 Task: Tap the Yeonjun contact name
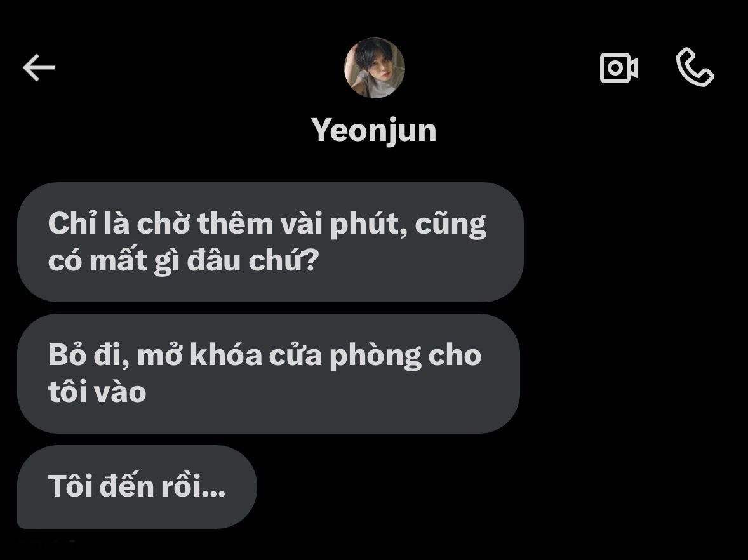(373, 130)
